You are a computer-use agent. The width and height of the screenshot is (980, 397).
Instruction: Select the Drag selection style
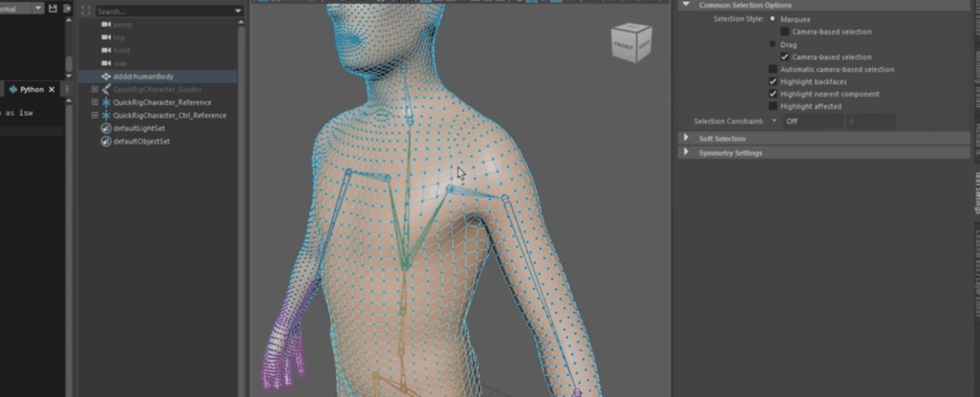tap(772, 44)
